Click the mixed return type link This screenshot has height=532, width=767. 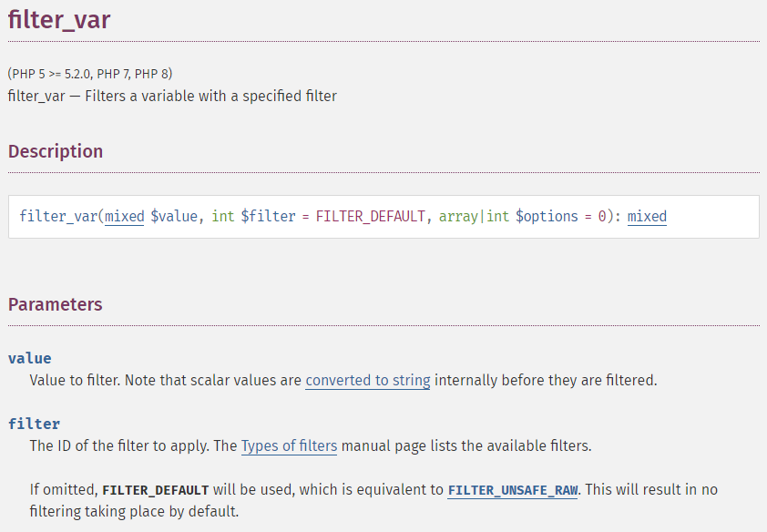pos(647,216)
